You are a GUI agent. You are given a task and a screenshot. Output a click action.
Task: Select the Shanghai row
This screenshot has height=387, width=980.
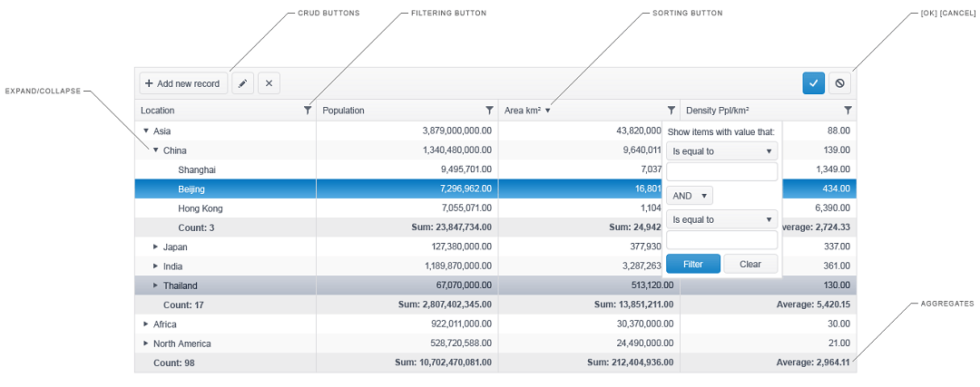point(495,169)
